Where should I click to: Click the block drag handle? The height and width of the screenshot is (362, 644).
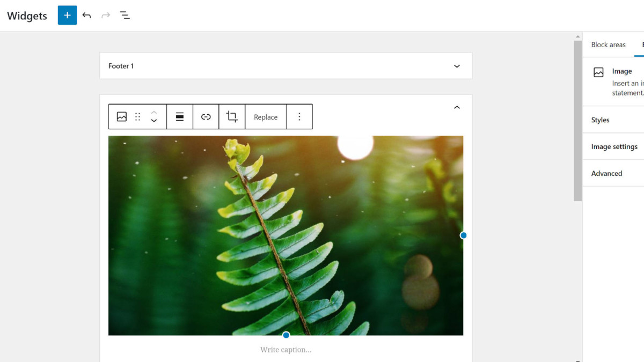coord(138,117)
